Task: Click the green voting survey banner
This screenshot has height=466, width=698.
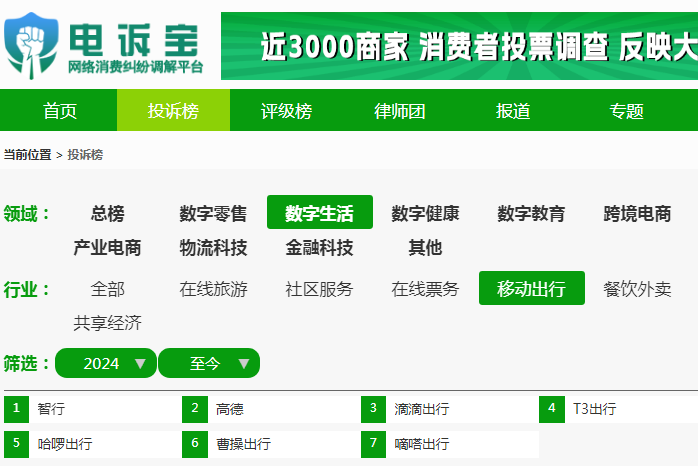Action: (459, 46)
